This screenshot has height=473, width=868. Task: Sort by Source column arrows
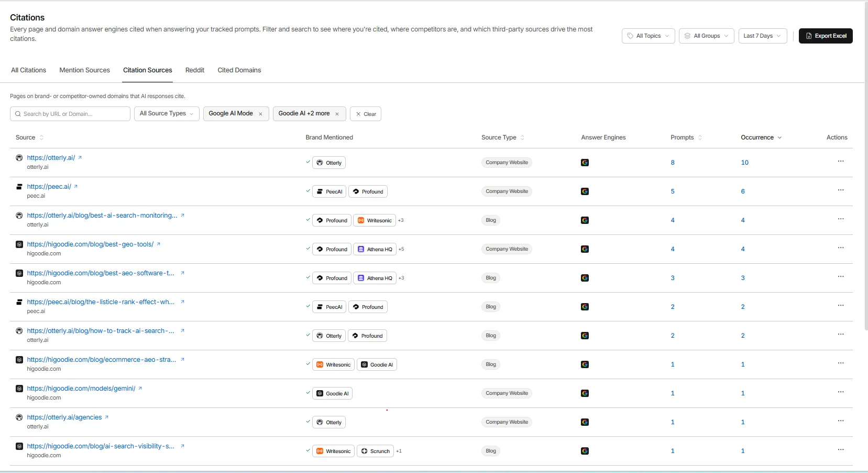pos(41,137)
